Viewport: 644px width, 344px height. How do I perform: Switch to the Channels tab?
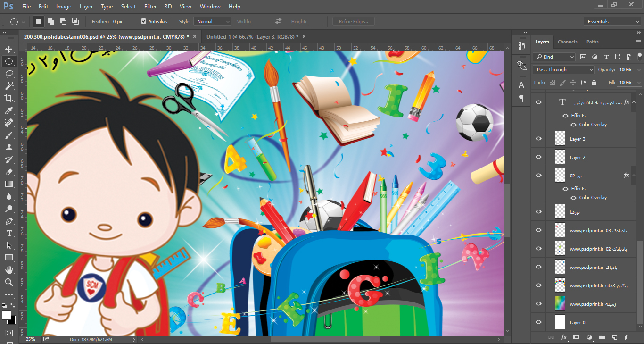[x=567, y=42]
